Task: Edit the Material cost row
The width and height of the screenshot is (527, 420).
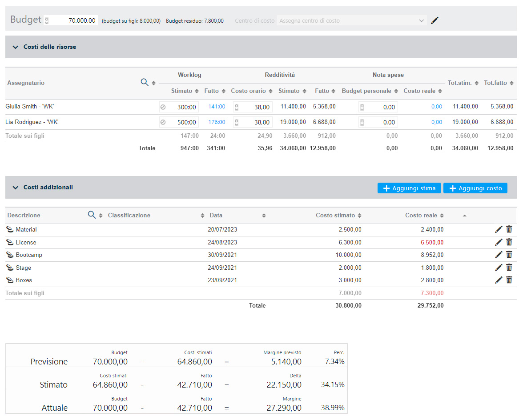Action: [x=499, y=229]
